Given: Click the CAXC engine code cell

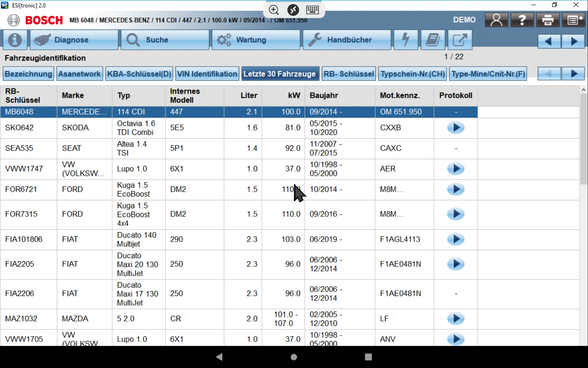Looking at the screenshot, I should point(405,148).
